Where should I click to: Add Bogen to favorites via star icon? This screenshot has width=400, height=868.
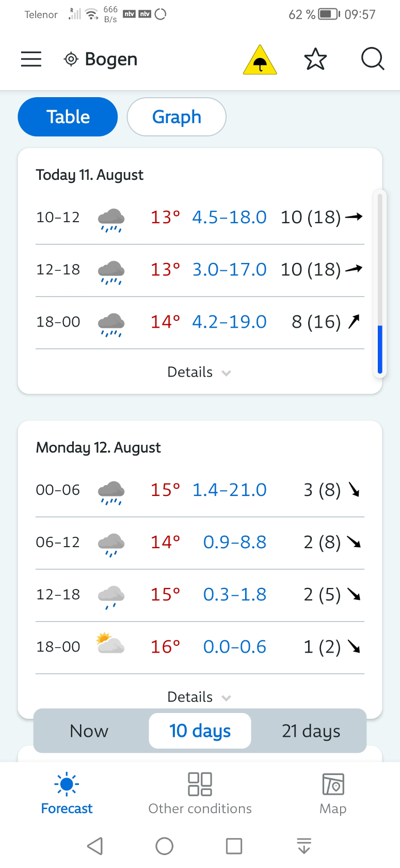315,59
